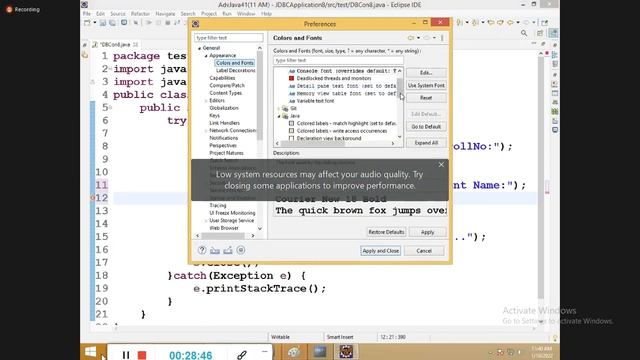Viewport: 640px width, 360px height.
Task: Open the File menu in Eclipse
Action: [87, 14]
